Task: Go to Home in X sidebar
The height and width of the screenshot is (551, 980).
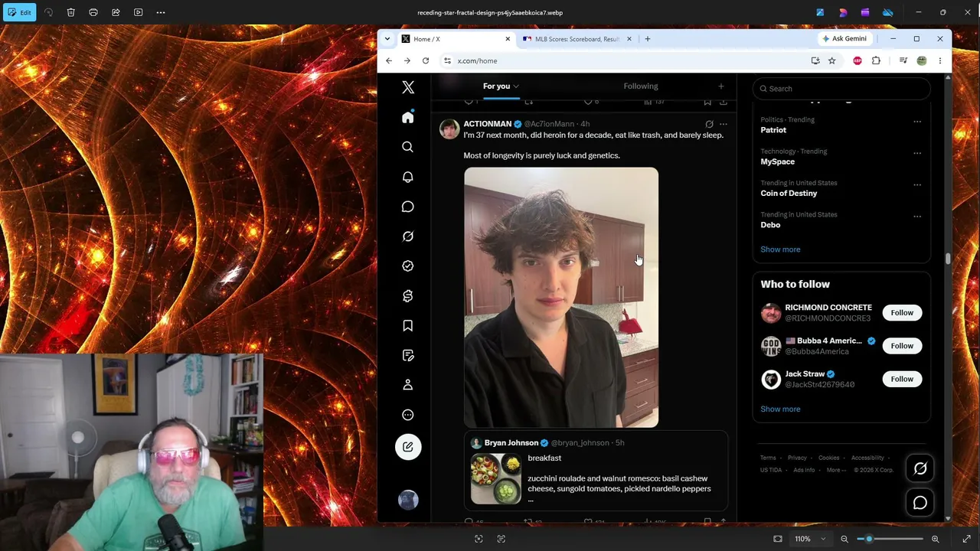Action: tap(408, 117)
